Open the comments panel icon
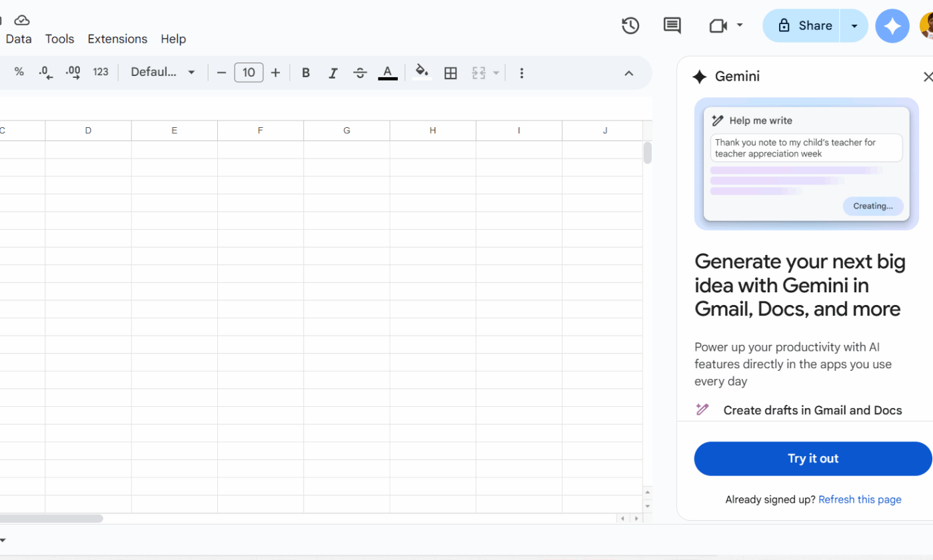This screenshot has height=560, width=933. coord(672,25)
